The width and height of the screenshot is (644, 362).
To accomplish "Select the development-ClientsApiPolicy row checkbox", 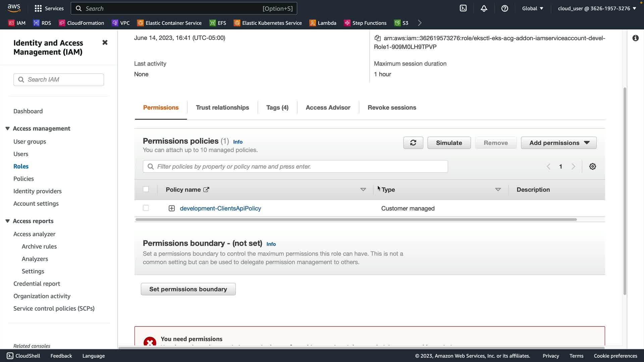I will 146,208.
